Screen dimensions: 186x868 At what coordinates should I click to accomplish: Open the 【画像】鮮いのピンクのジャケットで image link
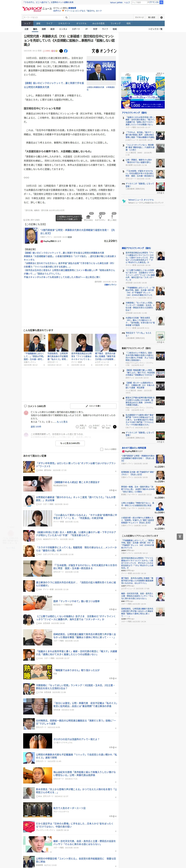tap(54, 85)
